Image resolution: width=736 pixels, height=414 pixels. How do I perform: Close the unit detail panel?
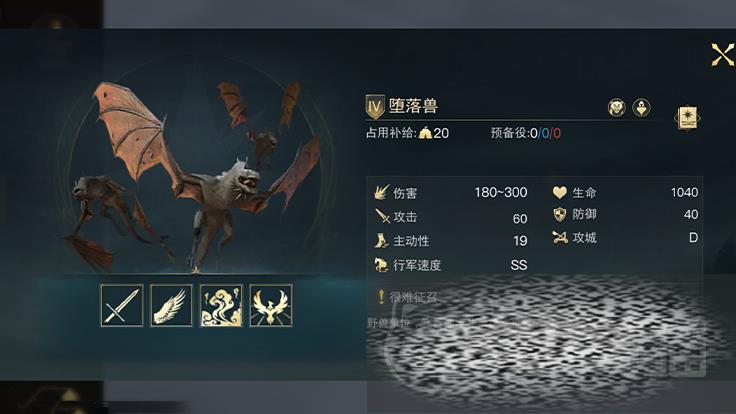point(722,55)
